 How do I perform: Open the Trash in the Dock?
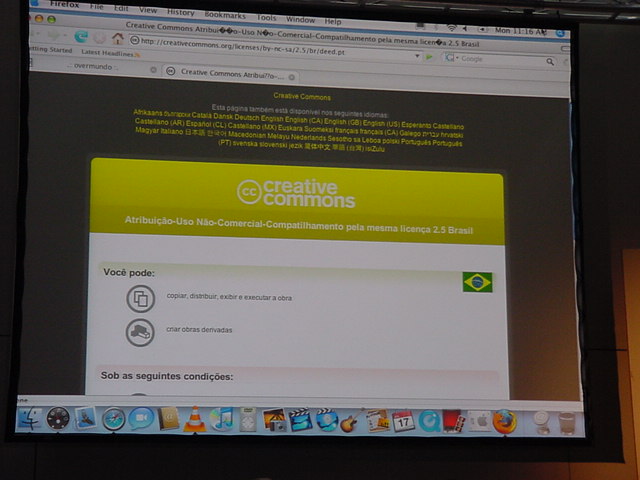(567, 423)
